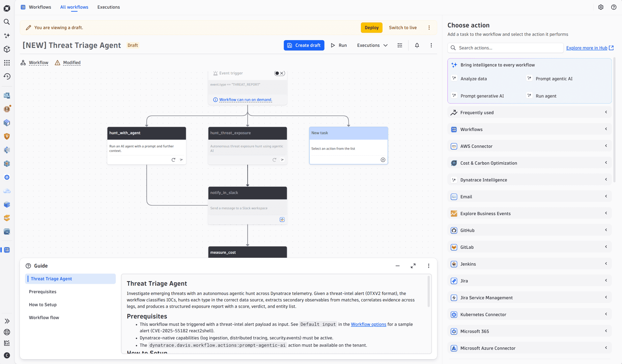Expand the Jira Service Management section
This screenshot has height=364, width=622.
point(529,298)
